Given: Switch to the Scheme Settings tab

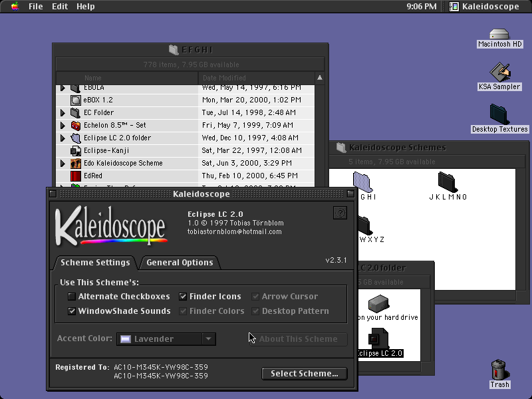Looking at the screenshot, I should [95, 263].
